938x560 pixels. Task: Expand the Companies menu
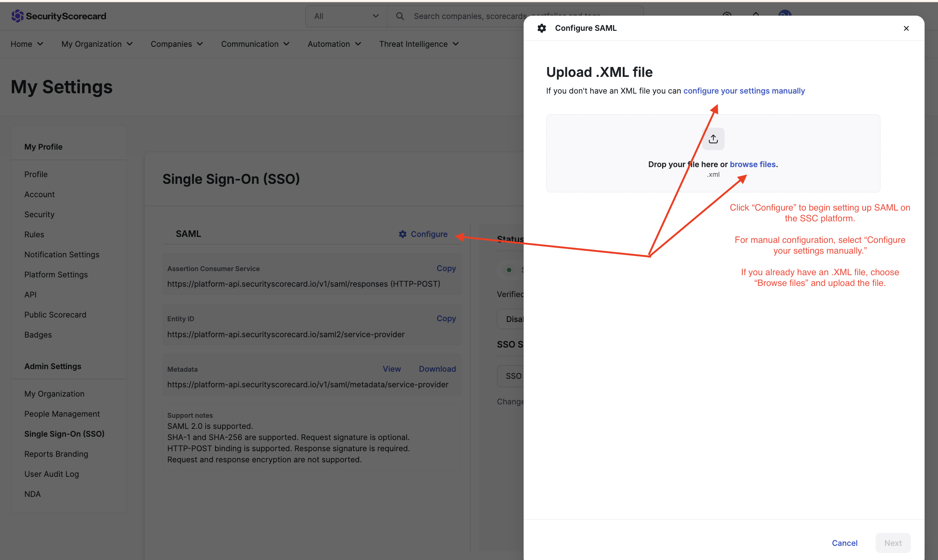pyautogui.click(x=177, y=44)
